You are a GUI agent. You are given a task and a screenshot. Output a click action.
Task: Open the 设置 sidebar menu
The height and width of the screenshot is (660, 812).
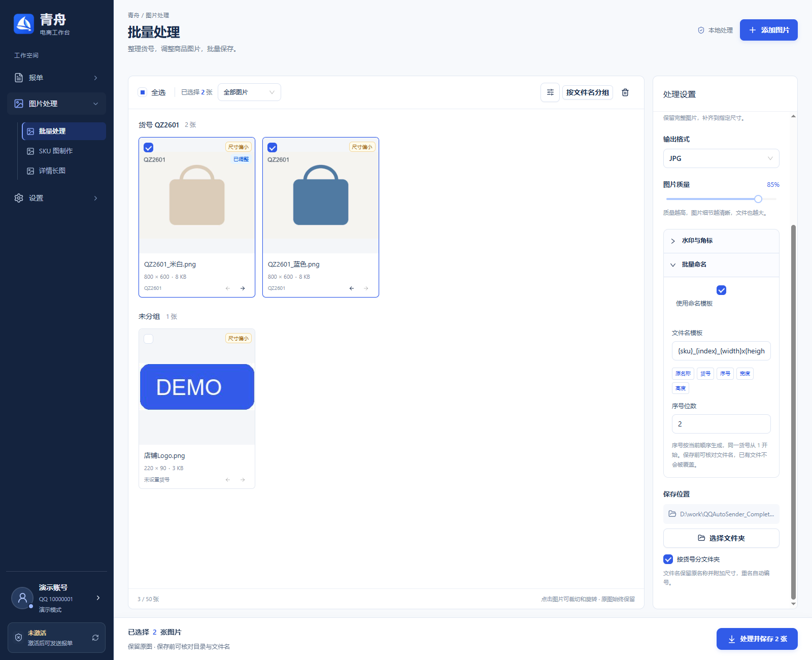click(56, 198)
